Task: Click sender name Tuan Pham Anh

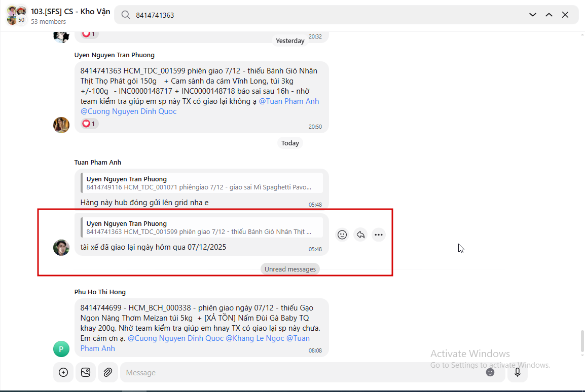Action: coord(98,163)
